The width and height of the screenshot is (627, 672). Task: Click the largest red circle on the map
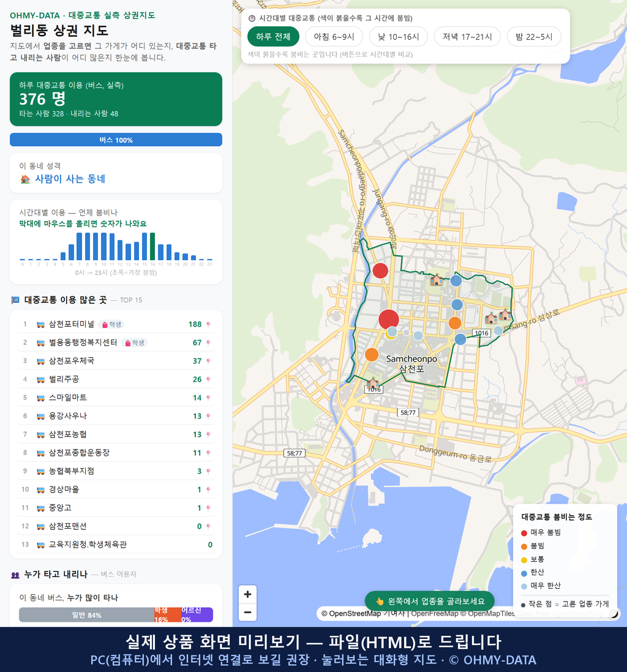click(x=389, y=319)
